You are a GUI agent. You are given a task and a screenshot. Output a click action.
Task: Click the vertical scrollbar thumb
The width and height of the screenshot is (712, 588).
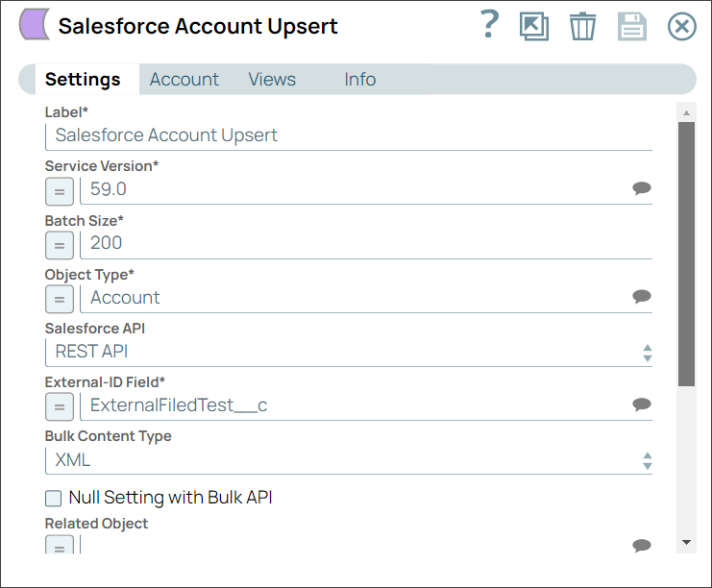[686, 255]
